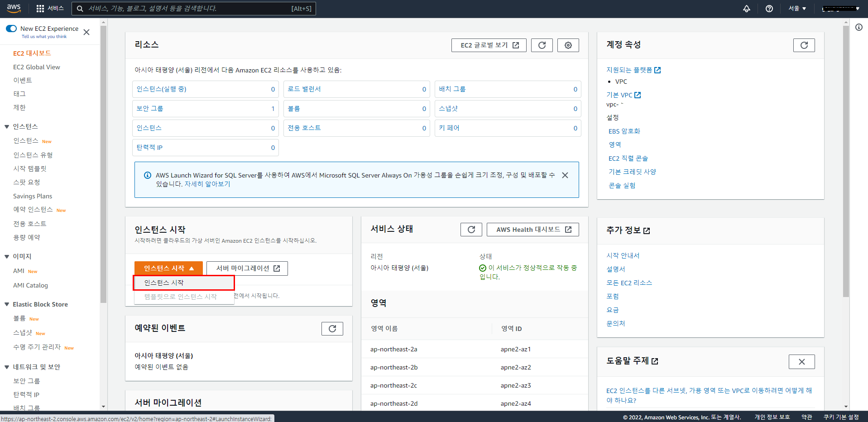The image size is (868, 422).
Task: Click the info circle icon at far right
Action: point(859,27)
